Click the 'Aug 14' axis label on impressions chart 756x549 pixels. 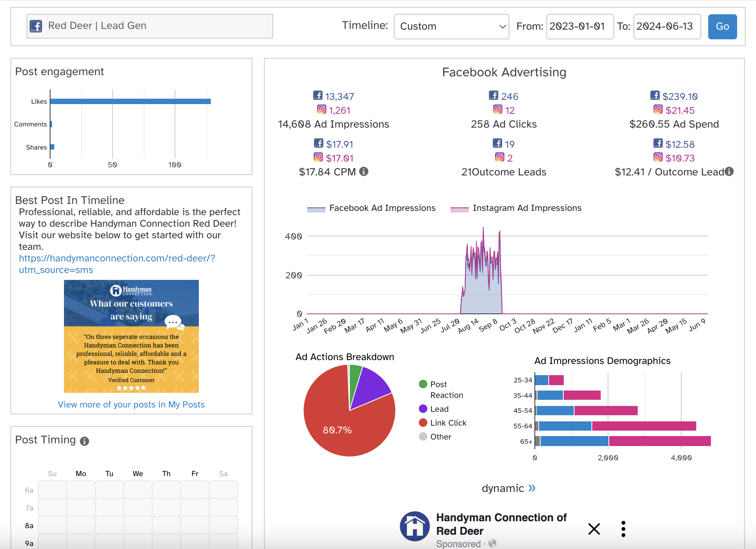pos(468,326)
